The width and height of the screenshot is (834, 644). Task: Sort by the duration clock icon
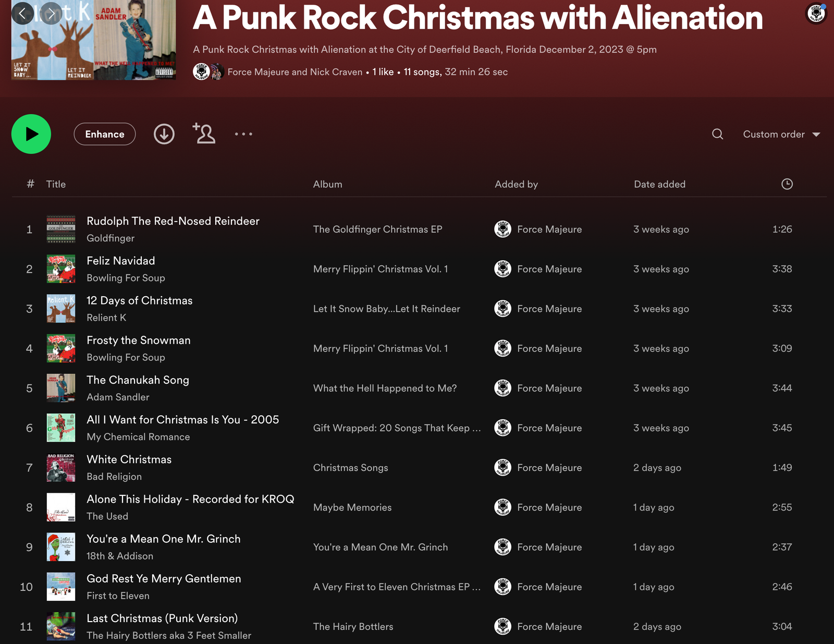point(787,184)
